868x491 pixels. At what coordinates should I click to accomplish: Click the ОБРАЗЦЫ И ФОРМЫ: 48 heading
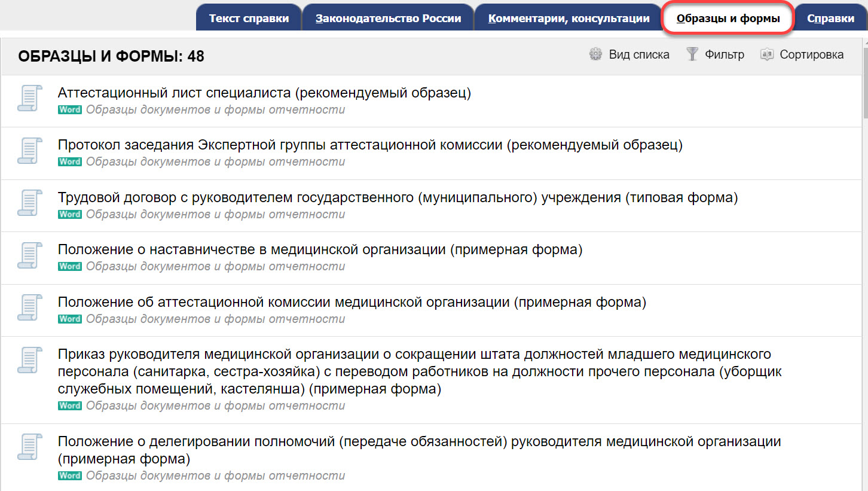pos(111,56)
